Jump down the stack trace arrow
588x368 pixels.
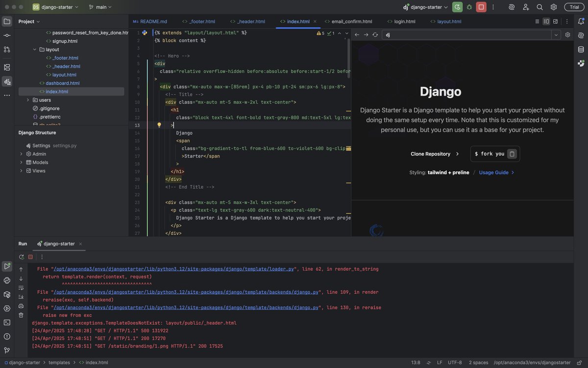[21, 279]
